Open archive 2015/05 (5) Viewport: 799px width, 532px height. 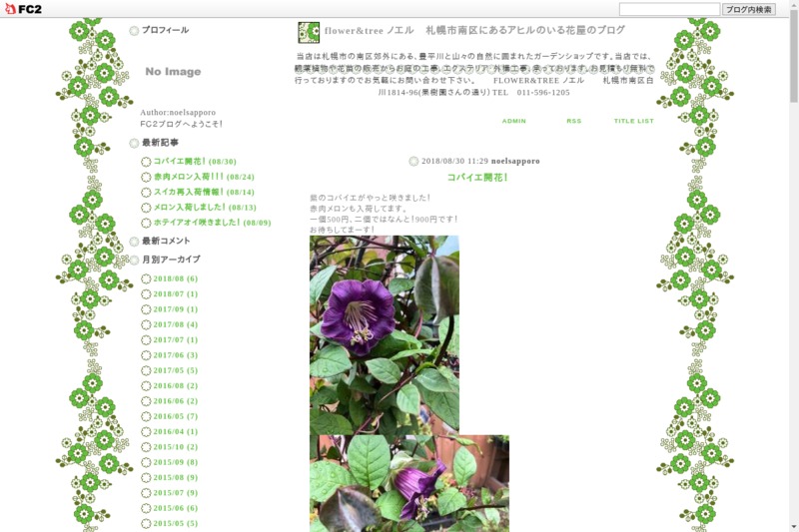pyautogui.click(x=176, y=523)
